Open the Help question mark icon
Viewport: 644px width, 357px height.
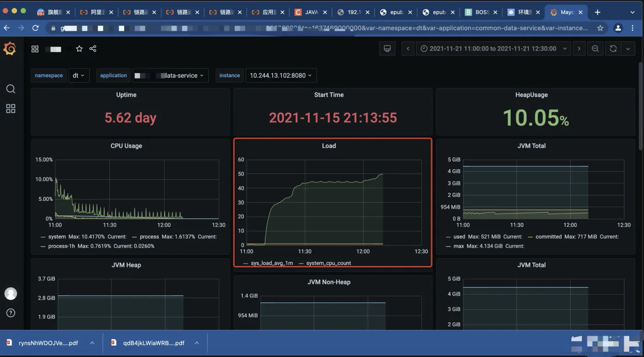point(11,313)
